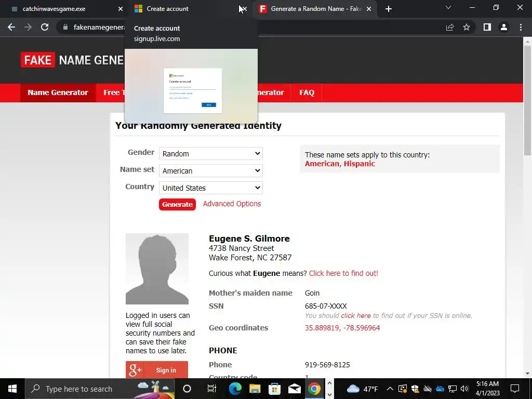Click the signup.live.com tab preview thumbnail

coord(191,86)
